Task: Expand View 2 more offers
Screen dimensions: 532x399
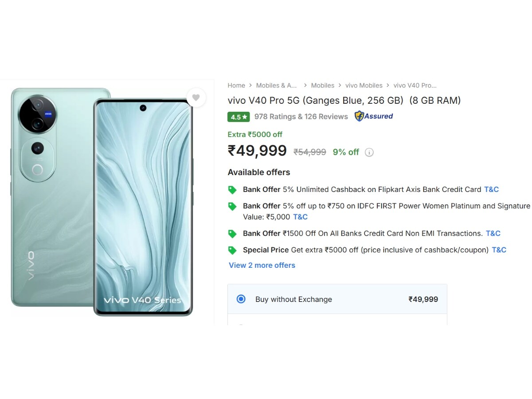Action: pos(262,265)
